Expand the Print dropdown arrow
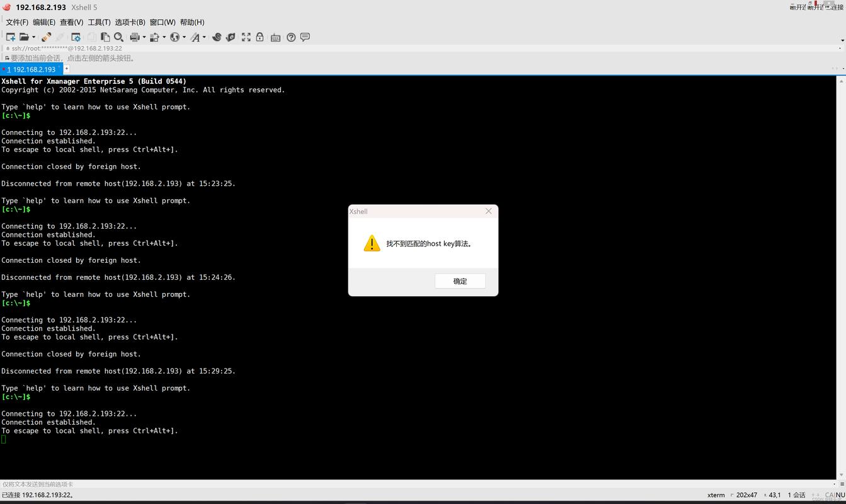 click(x=144, y=37)
